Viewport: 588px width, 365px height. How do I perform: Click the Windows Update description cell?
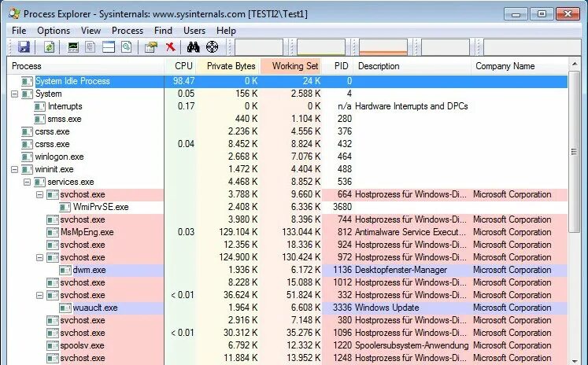(387, 308)
